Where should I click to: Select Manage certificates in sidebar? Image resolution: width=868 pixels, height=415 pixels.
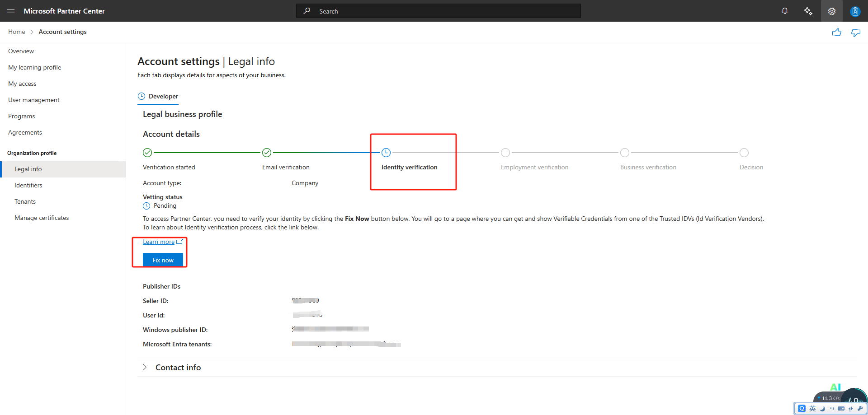[42, 218]
